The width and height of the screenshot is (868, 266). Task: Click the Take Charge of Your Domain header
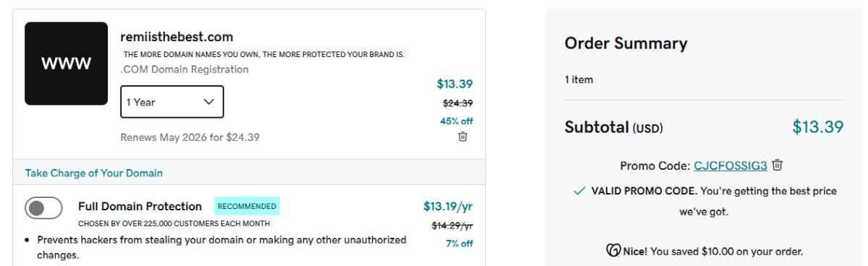point(94,173)
